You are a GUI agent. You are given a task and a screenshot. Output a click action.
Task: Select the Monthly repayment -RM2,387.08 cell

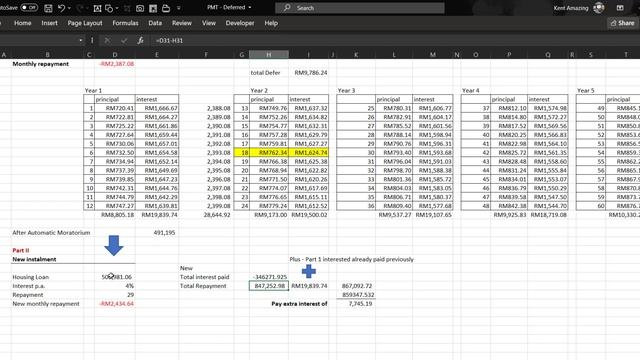coord(115,64)
